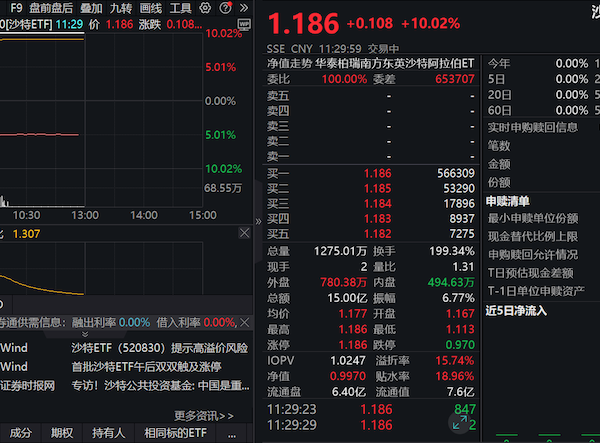The image size is (600, 443).
Task: Click 净值 value 0.9970
Action: tap(347, 376)
